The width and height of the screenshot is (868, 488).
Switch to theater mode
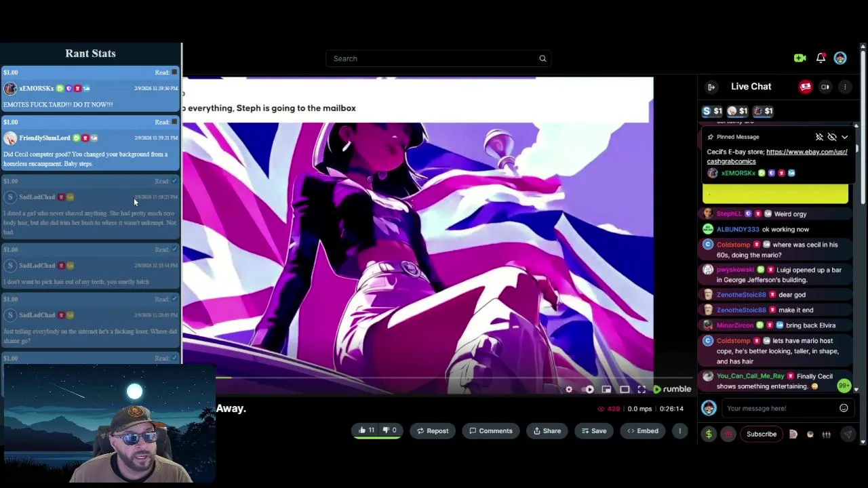[625, 390]
